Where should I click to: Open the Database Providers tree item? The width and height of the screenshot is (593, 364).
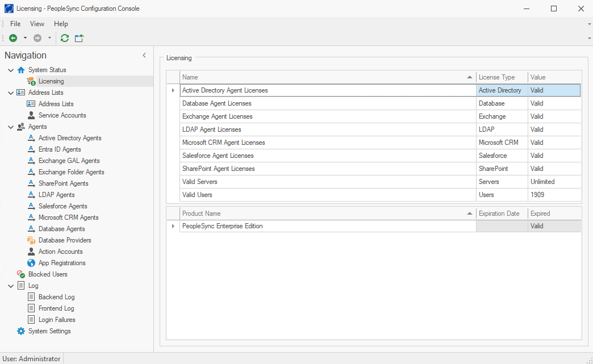click(x=65, y=240)
